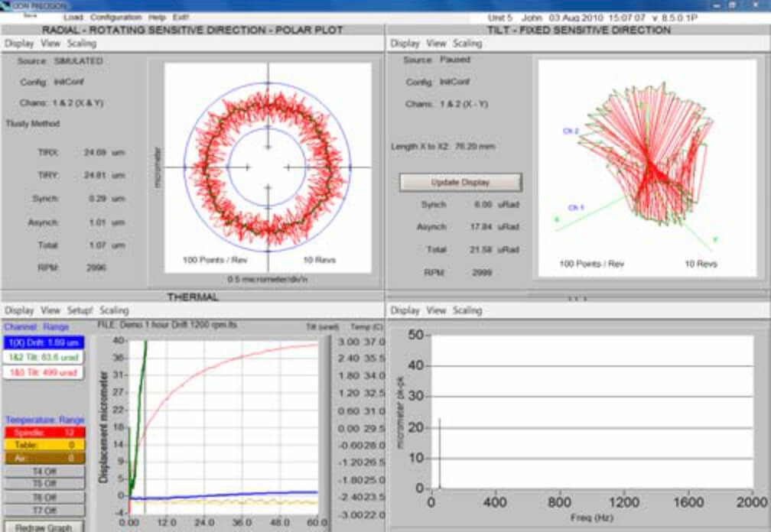Open the Help menu in top bar
The width and height of the screenshot is (771, 532).
point(157,17)
